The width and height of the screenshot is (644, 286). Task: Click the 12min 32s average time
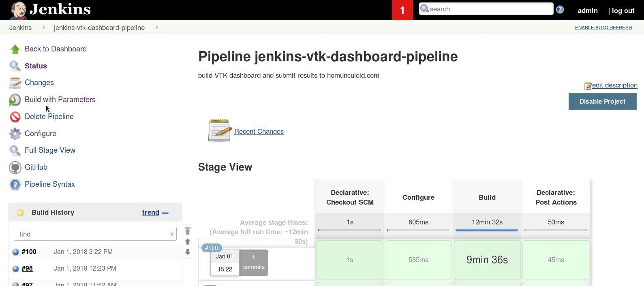point(487,222)
